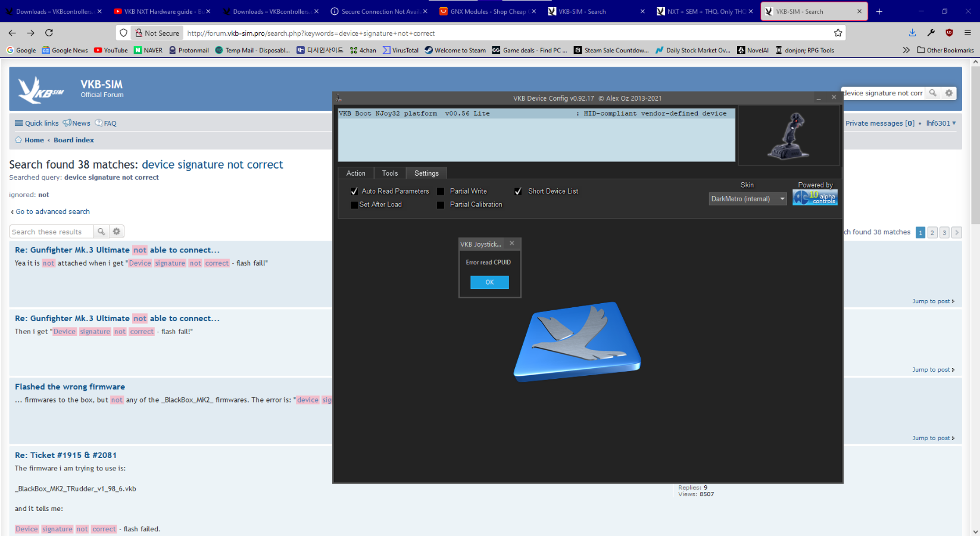The width and height of the screenshot is (980, 536).
Task: Open Protonmail bookmark
Action: tap(189, 51)
